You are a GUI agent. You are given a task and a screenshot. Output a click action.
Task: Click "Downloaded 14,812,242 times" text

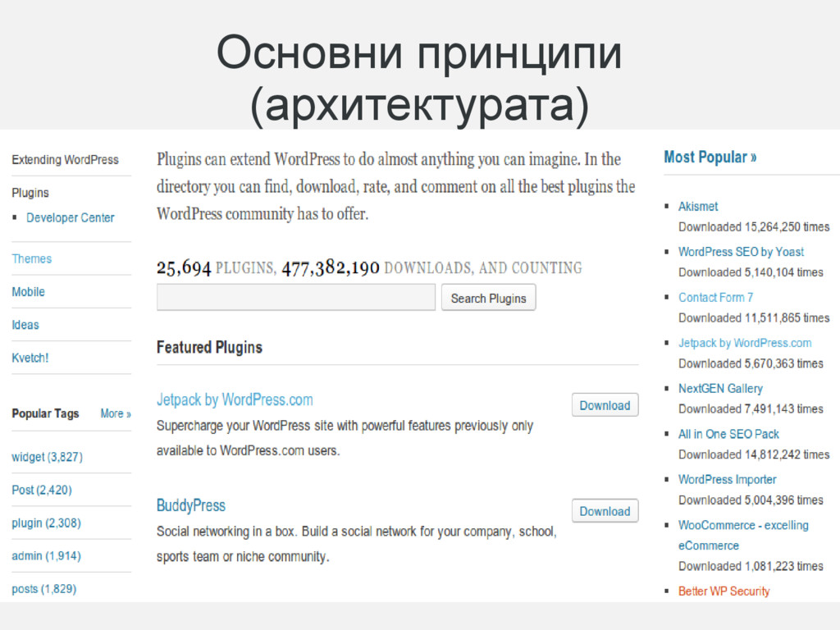click(754, 454)
